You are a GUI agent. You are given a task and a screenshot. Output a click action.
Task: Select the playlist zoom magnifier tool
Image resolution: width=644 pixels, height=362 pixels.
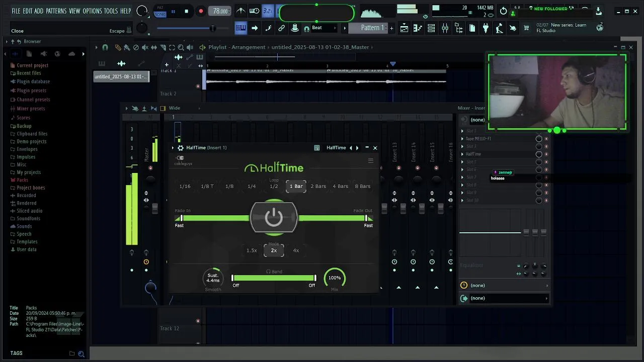(x=181, y=47)
